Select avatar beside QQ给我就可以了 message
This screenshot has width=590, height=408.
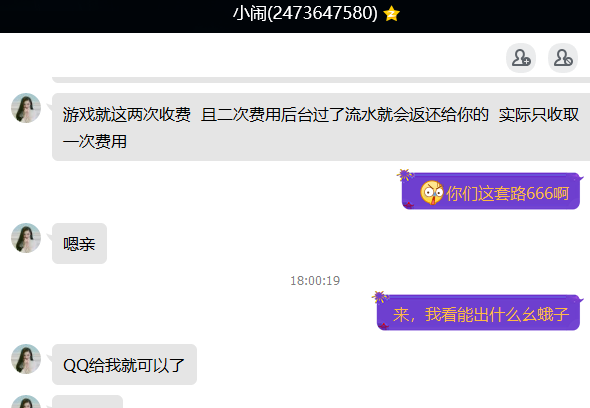coord(26,359)
